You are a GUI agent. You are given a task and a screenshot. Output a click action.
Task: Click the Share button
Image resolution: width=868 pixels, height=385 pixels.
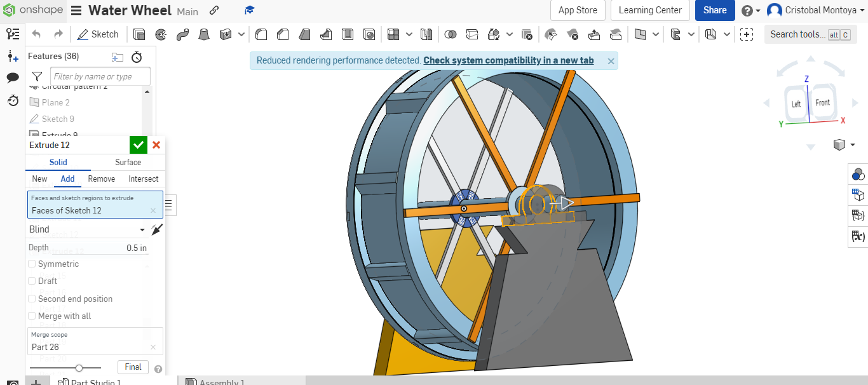tap(715, 10)
